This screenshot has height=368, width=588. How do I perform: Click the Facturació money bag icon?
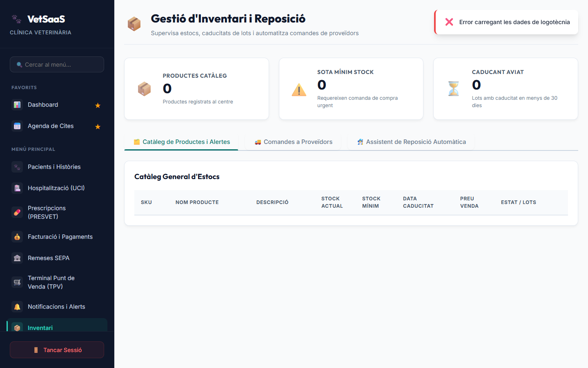(x=17, y=237)
